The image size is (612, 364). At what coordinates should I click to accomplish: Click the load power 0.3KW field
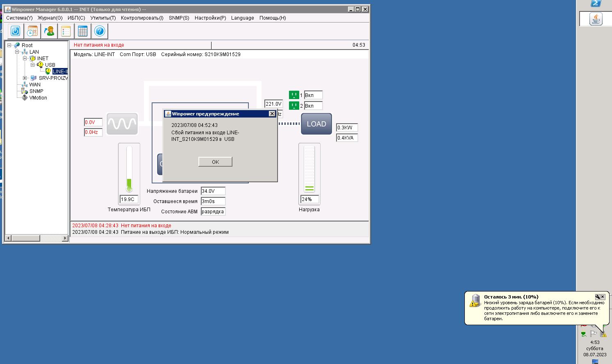[347, 128]
